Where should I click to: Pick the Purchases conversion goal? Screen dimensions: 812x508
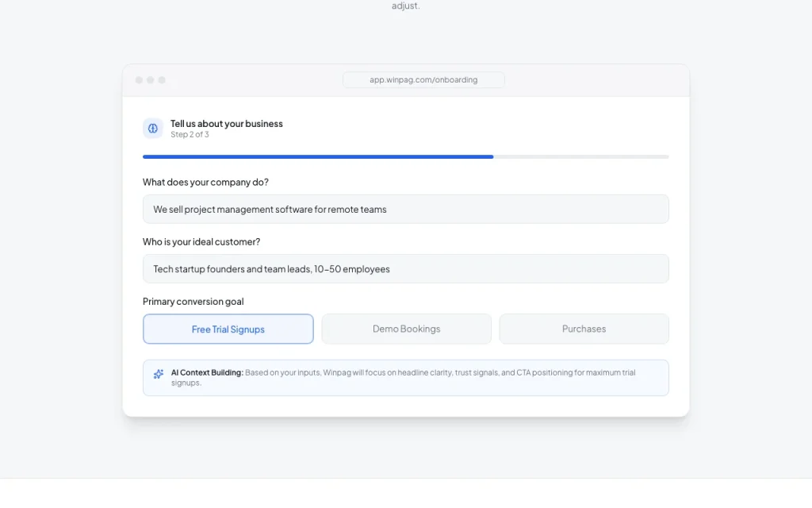(x=584, y=329)
